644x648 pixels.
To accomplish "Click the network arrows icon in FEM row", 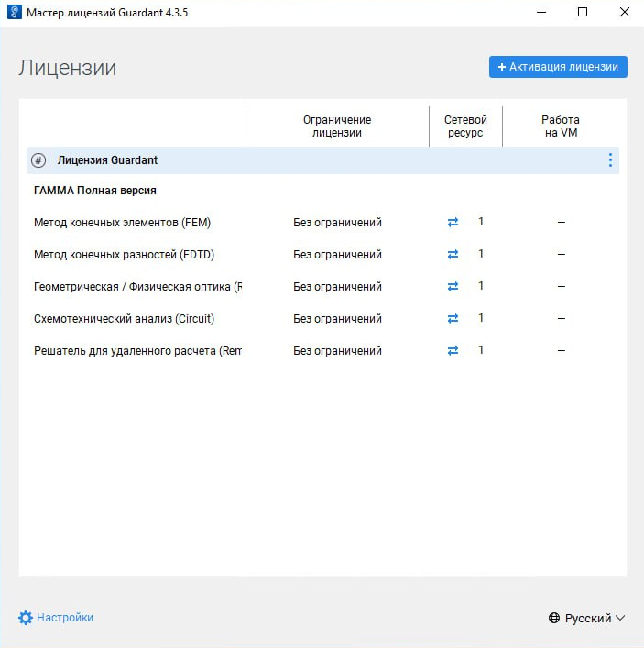I will 453,223.
